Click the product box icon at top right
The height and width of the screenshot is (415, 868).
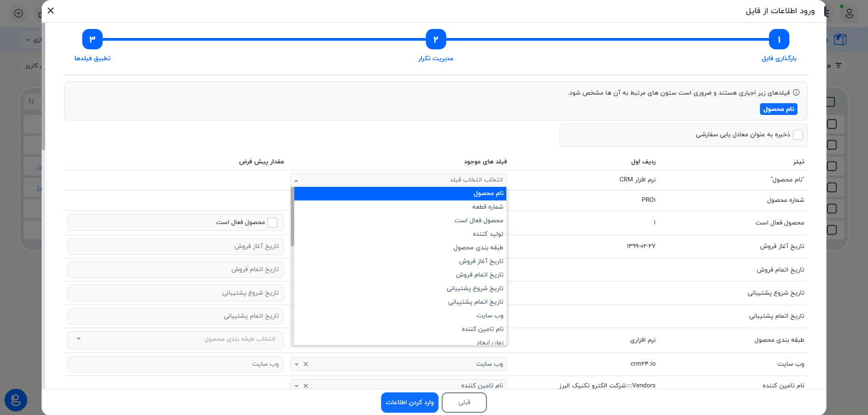pos(840,39)
